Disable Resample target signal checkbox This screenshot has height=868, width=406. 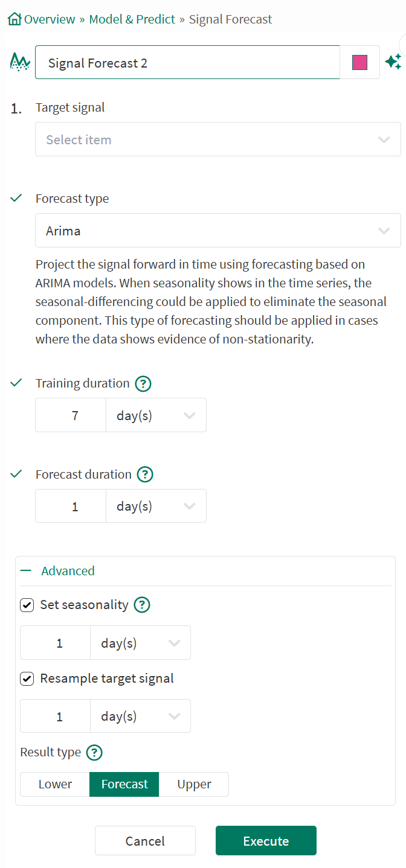27,678
